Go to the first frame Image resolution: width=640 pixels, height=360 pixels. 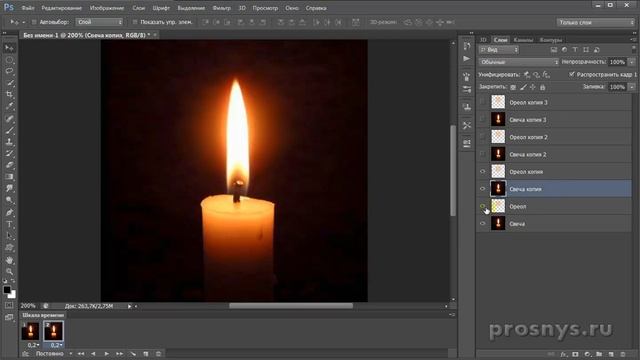(81, 353)
